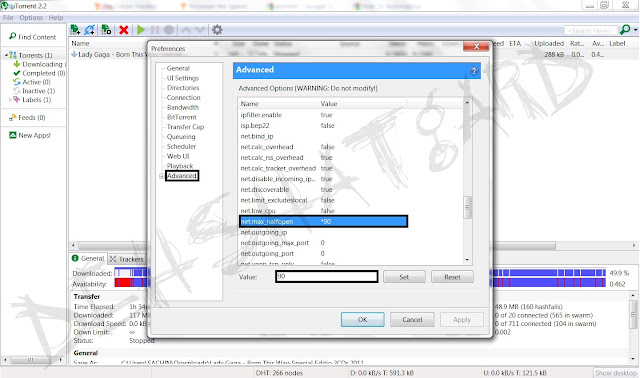Switch to the Trackers tab
Screen dimensions: 640x378
127,259
